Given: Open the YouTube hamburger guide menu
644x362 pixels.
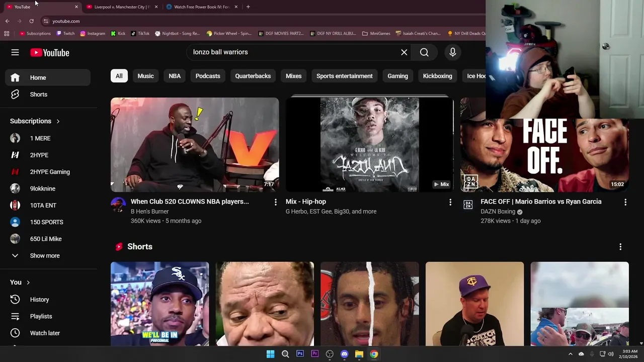Looking at the screenshot, I should (x=15, y=52).
